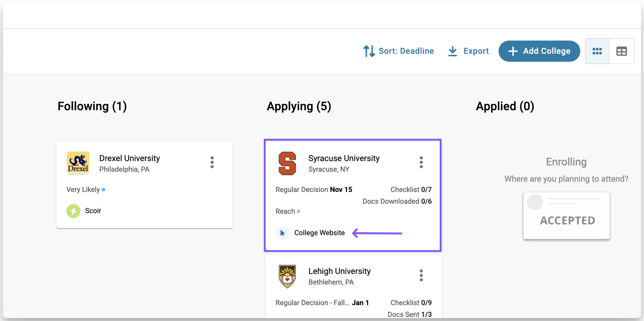Open Syracuse University three-dot menu
The height and width of the screenshot is (321, 644).
point(421,162)
